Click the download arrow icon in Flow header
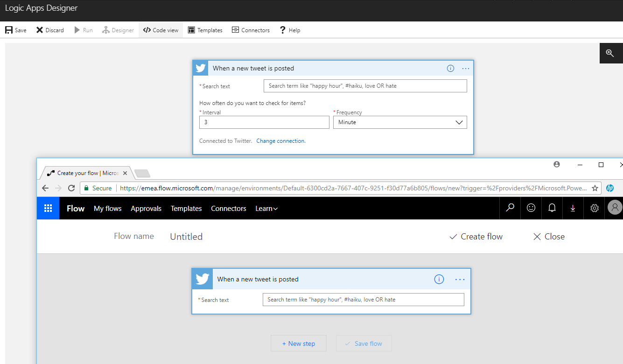 coord(573,208)
